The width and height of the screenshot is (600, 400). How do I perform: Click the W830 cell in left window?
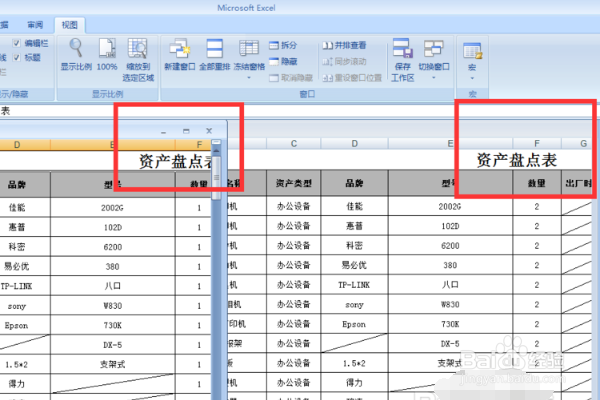[112, 306]
